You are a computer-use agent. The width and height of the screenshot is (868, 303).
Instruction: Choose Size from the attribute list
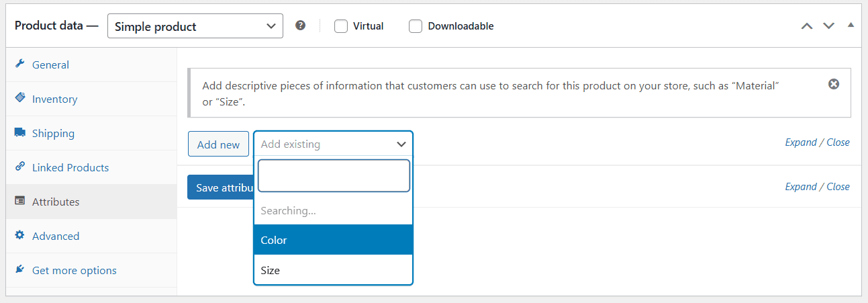pos(334,270)
